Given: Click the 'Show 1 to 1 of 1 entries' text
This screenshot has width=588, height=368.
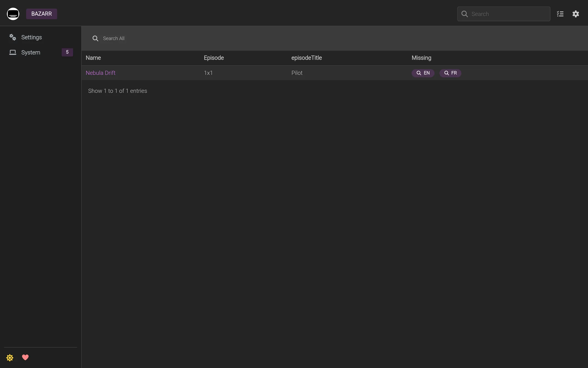Looking at the screenshot, I should (x=118, y=91).
